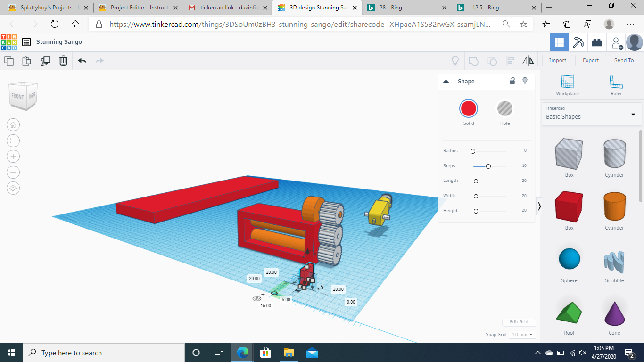
Task: Open the Snap Grid size dropdown
Action: pos(522,334)
